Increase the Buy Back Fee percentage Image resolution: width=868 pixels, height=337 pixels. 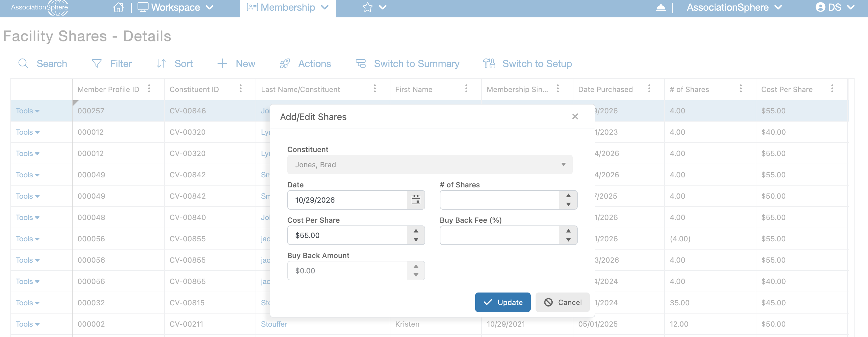[x=569, y=231]
